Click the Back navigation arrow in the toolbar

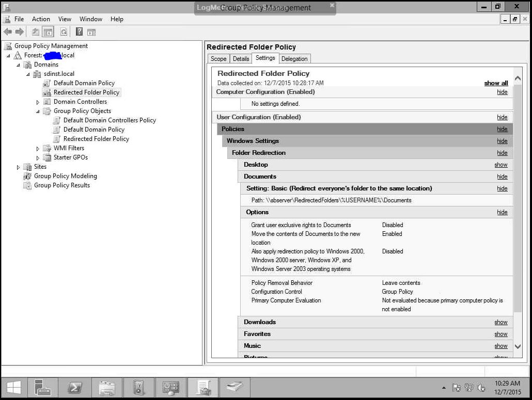coord(8,31)
